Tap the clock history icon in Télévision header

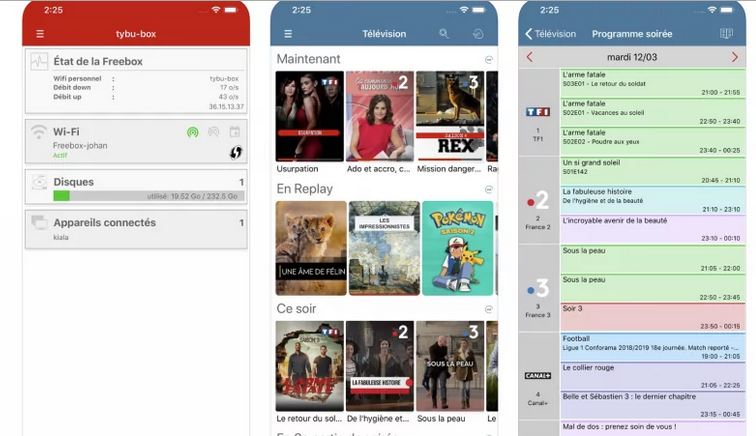tap(478, 34)
